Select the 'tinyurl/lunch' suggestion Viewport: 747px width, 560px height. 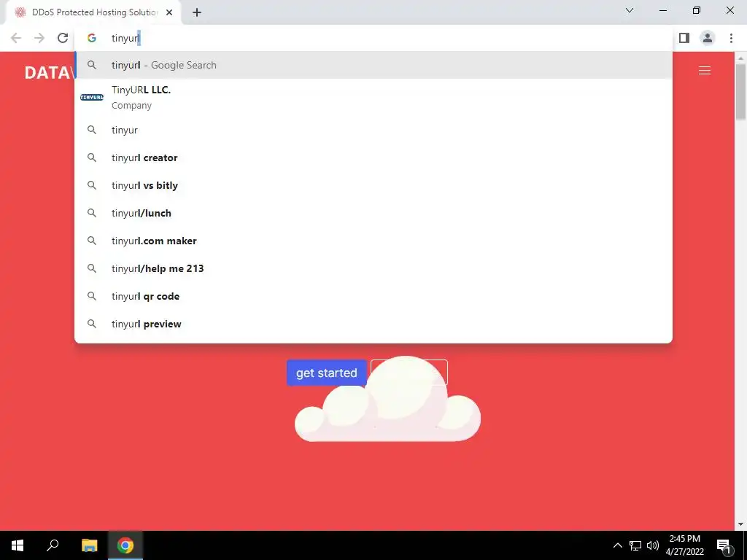coord(373,213)
